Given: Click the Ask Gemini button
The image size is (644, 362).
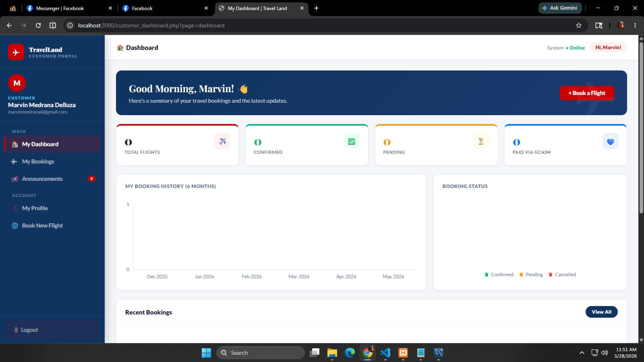Looking at the screenshot, I should pyautogui.click(x=559, y=8).
